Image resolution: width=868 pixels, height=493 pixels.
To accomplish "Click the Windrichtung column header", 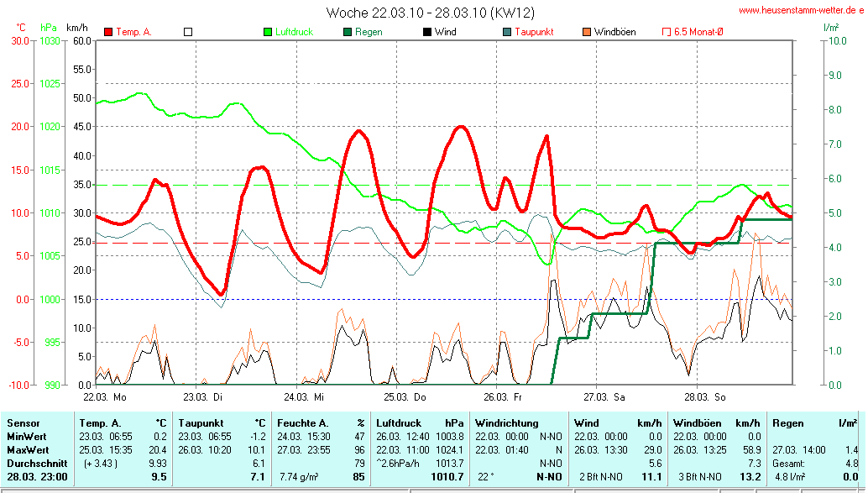I will click(x=507, y=423).
